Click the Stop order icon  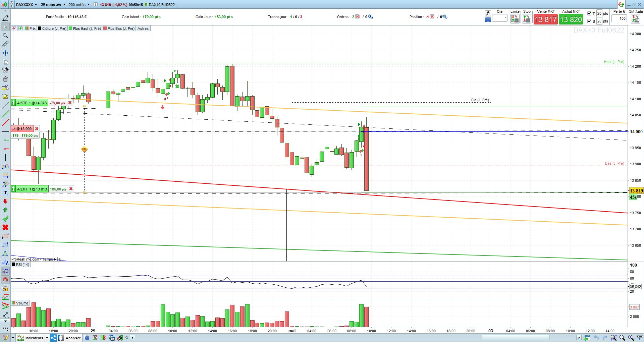point(527,19)
